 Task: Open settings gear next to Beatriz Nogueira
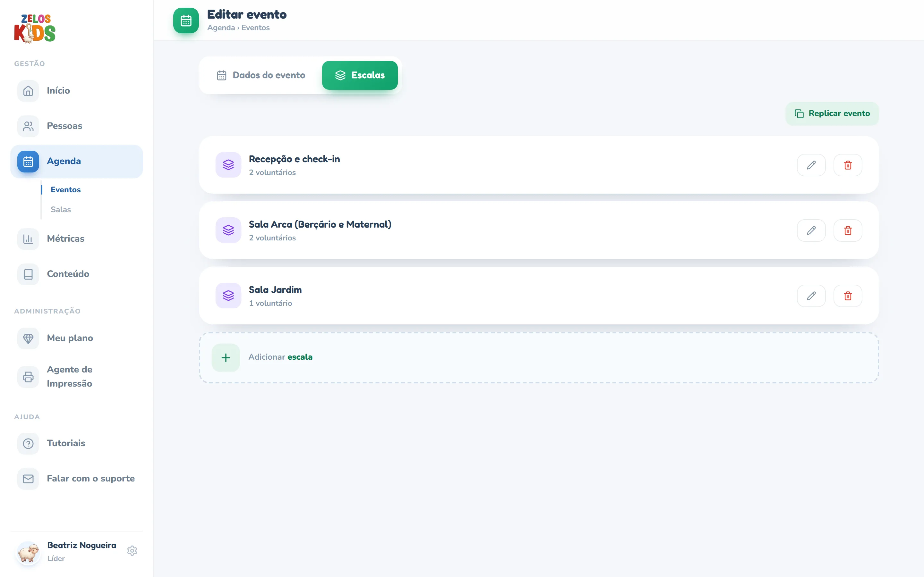tap(132, 551)
